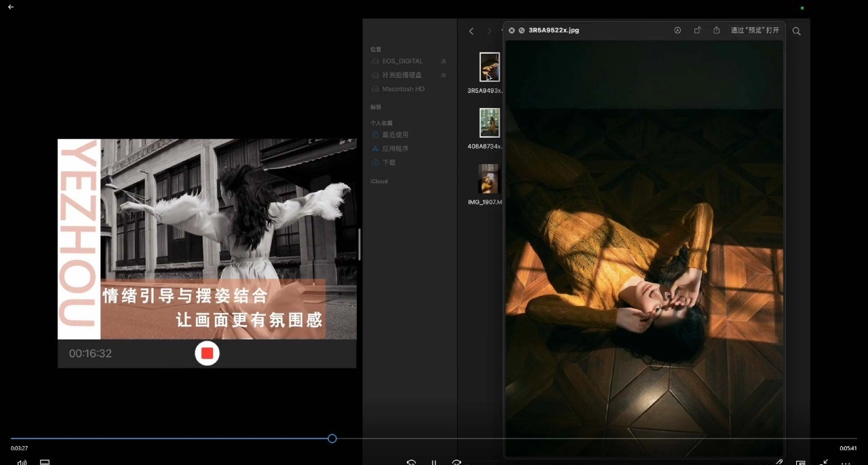Pause the video playback
This screenshot has width=868, height=465.
click(434, 462)
